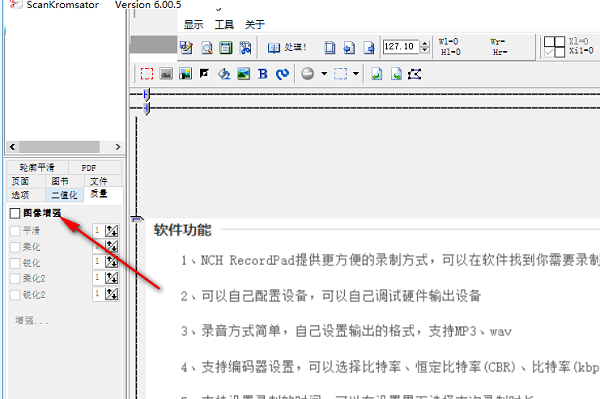Increase the 127.10 value with up arrow
Screen dimensions: 600x399
(424, 43)
